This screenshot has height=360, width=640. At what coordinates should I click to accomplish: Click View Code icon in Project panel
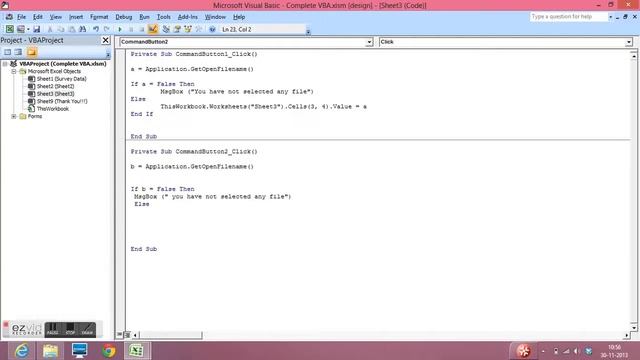coord(7,52)
